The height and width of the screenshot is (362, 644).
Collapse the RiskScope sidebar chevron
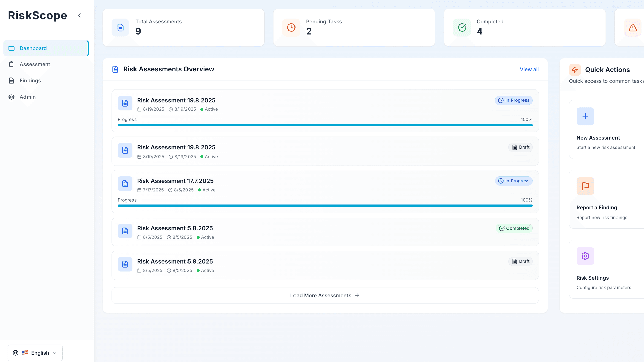[x=79, y=15]
